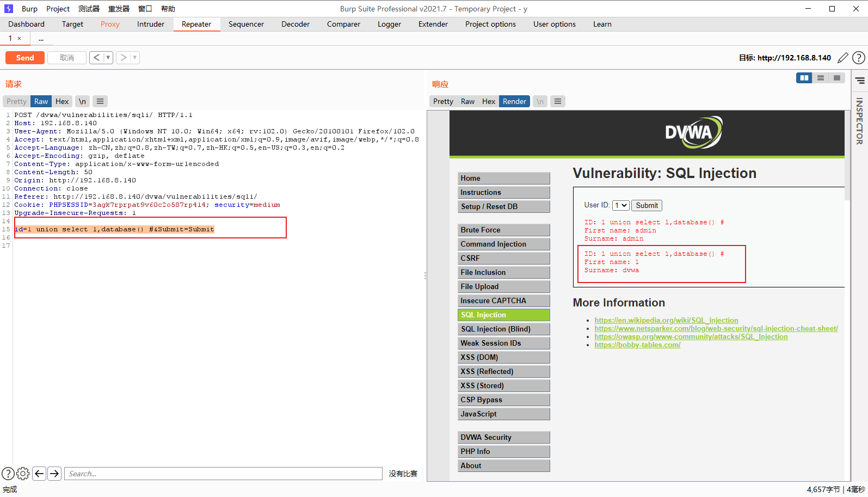
Task: Edit the target with the pencil icon
Action: click(x=843, y=58)
